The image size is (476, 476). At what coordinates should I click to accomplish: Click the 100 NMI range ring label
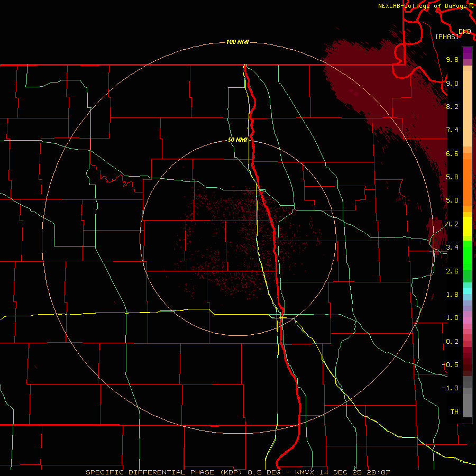[x=237, y=42]
